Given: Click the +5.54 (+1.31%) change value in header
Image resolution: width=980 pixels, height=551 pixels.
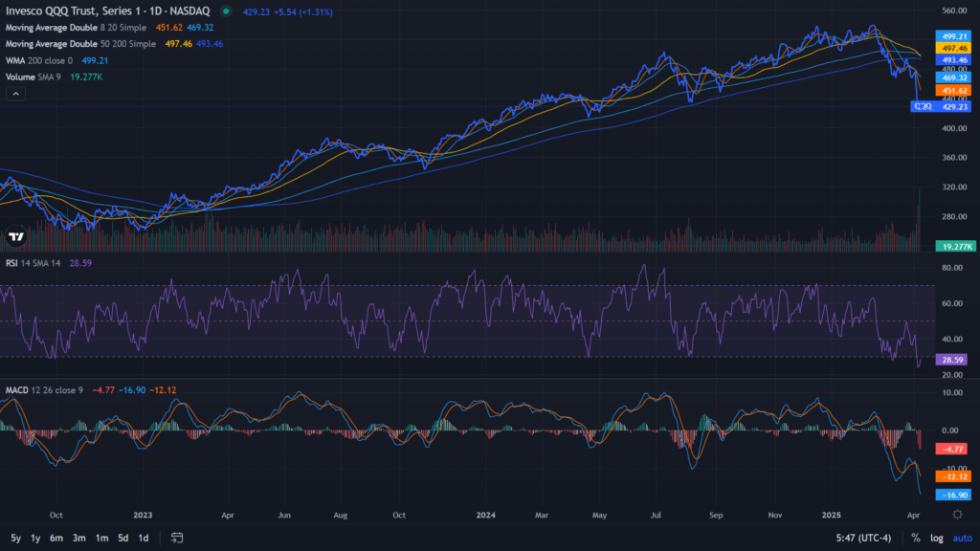Looking at the screenshot, I should 303,11.
